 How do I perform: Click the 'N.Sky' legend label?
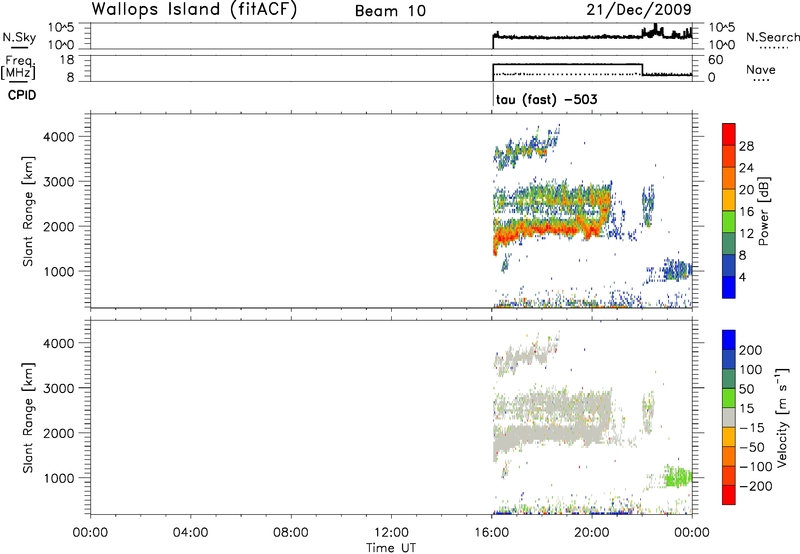19,37
